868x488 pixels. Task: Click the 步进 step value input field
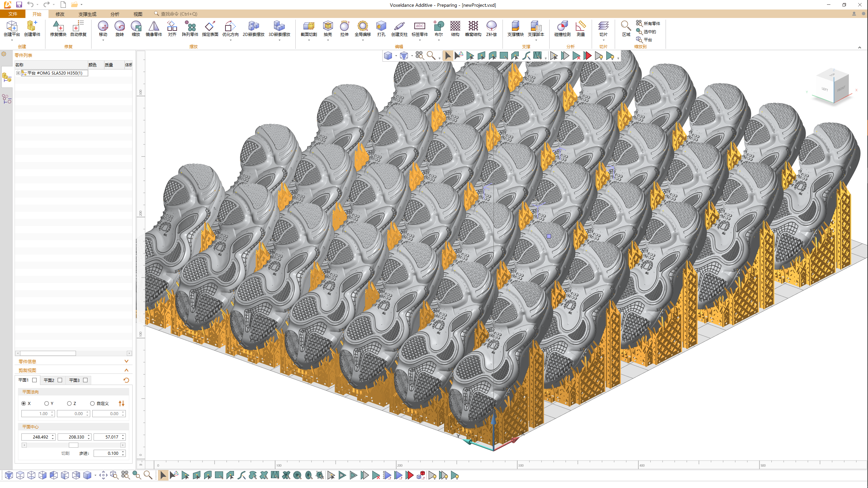coord(108,453)
